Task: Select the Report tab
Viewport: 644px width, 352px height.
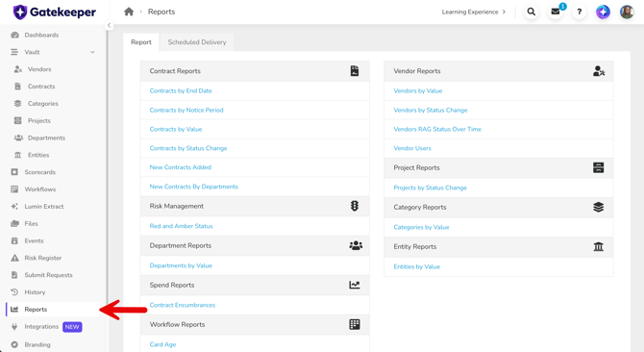Action: pyautogui.click(x=141, y=42)
